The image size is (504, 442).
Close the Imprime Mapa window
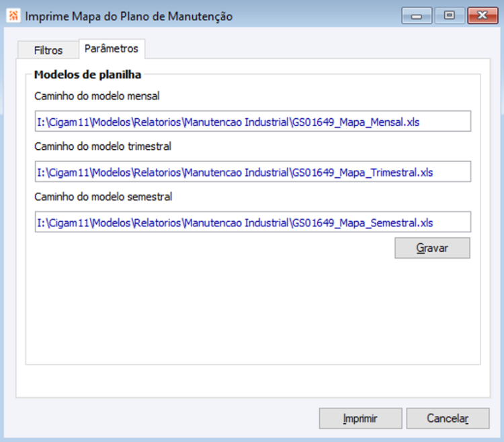coord(482,15)
